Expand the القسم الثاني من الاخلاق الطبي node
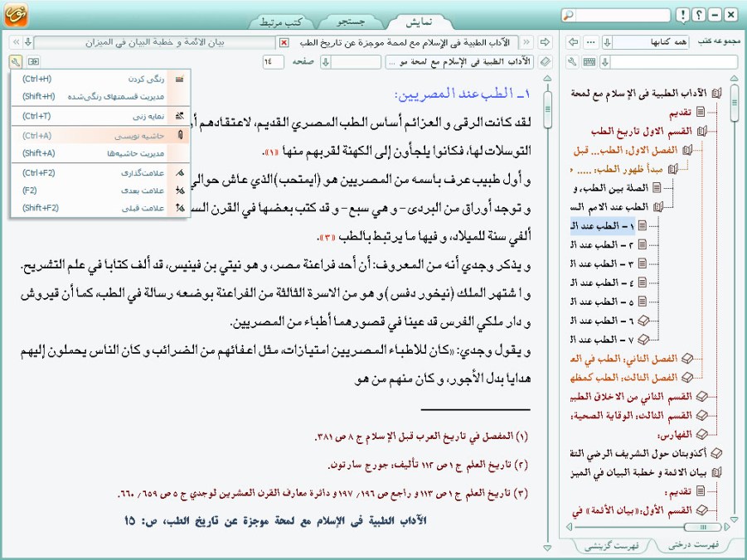The width and height of the screenshot is (747, 560). point(701,396)
